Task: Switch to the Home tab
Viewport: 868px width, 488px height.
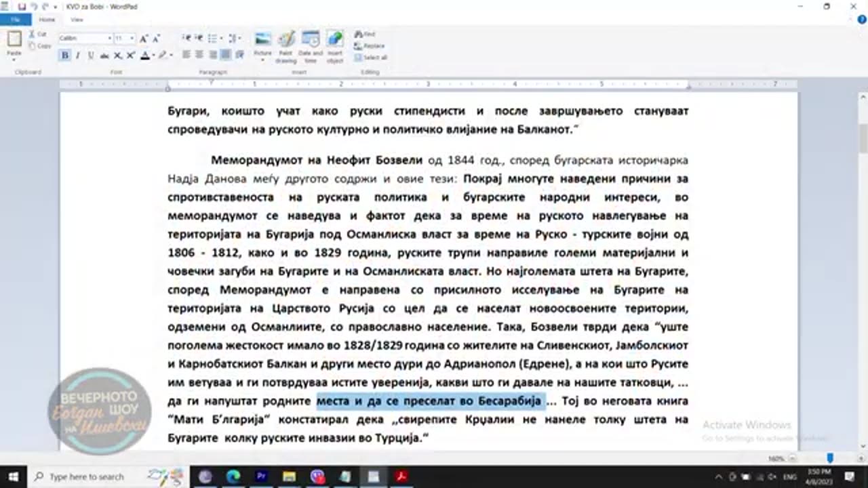Action: [47, 20]
